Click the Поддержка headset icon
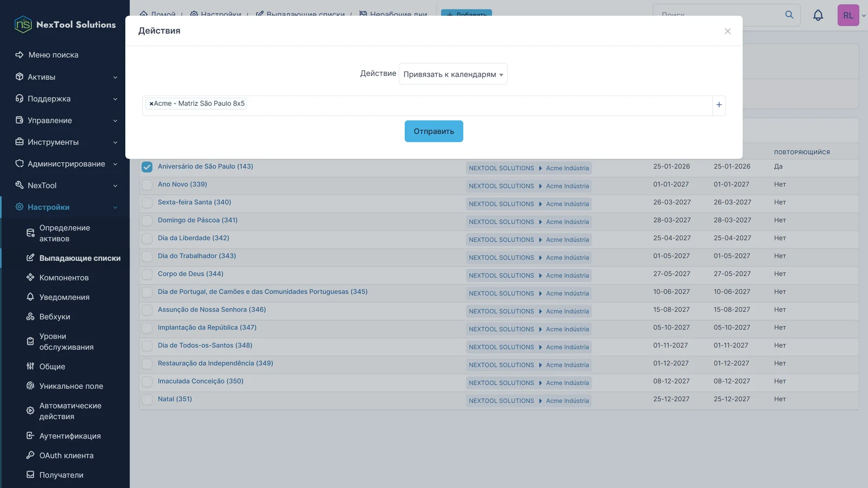Screen dimensions: 868x488 click(20, 99)
